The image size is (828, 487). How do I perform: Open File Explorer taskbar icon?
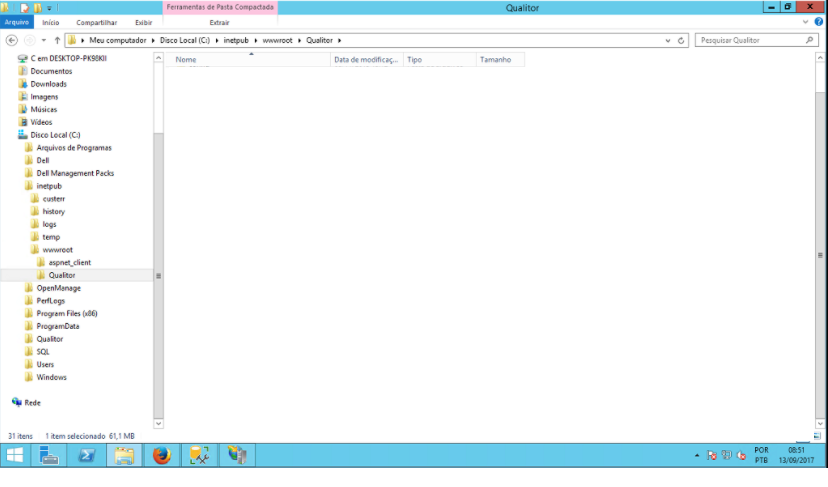click(x=124, y=455)
